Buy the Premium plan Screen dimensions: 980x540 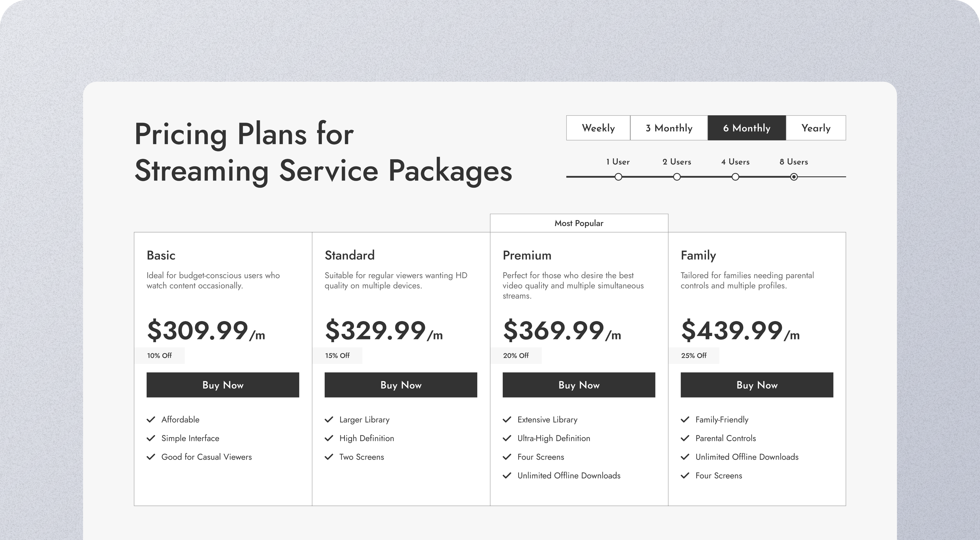[x=579, y=385]
